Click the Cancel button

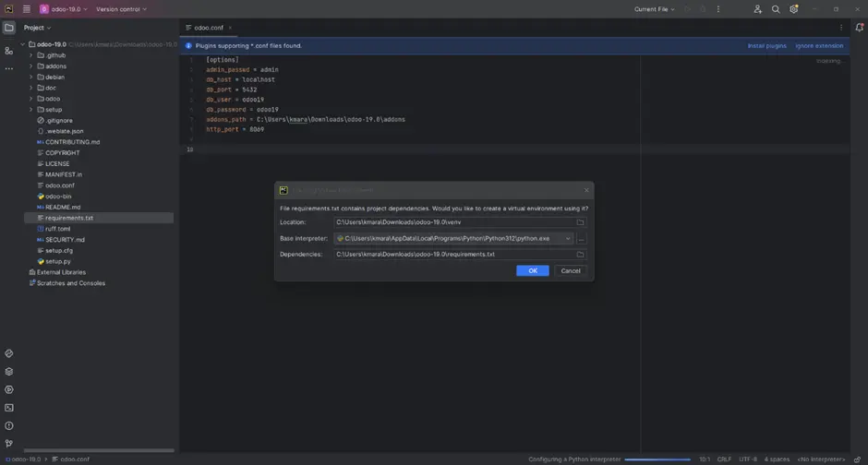pos(570,271)
